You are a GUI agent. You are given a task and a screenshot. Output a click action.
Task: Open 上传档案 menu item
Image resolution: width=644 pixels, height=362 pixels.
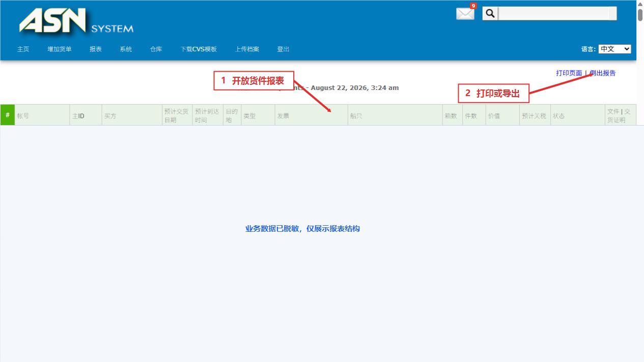coord(247,49)
